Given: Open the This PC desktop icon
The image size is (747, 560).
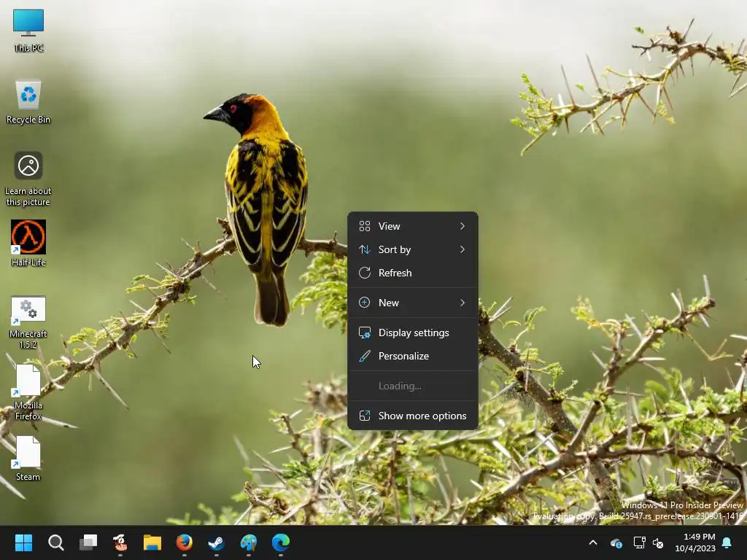Looking at the screenshot, I should click(28, 31).
